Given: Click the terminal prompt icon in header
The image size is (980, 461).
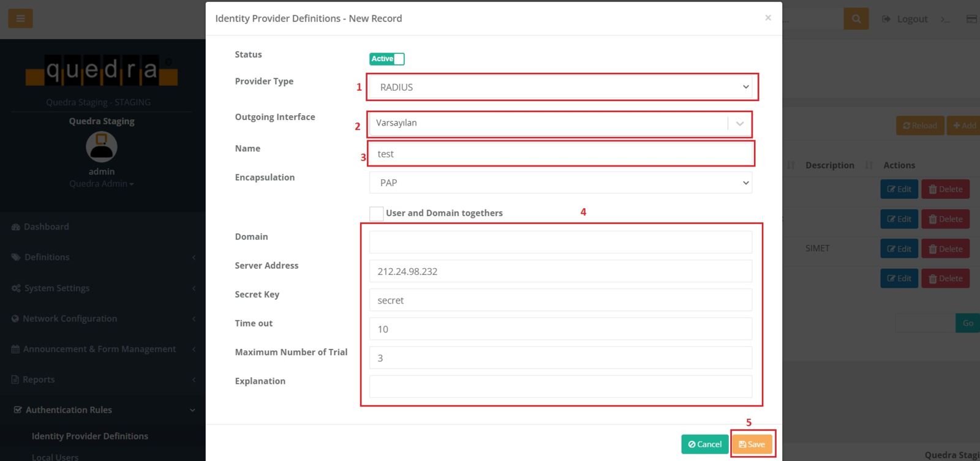Looking at the screenshot, I should pyautogui.click(x=945, y=20).
